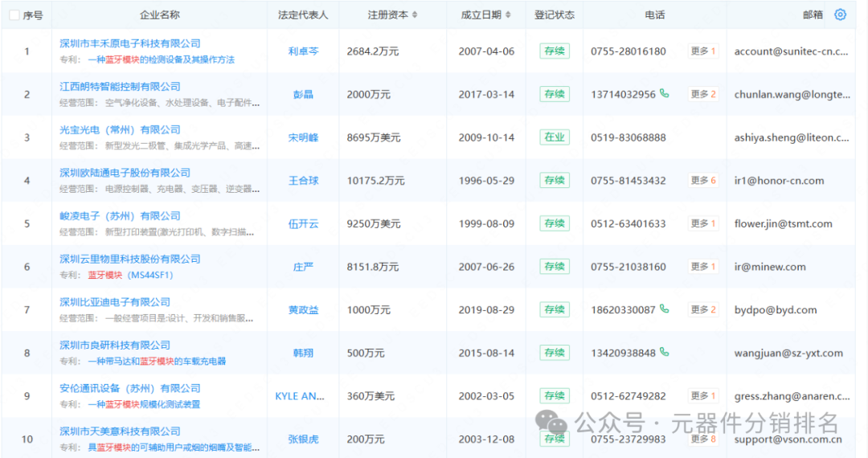View legal representative 王合球

pos(303,180)
